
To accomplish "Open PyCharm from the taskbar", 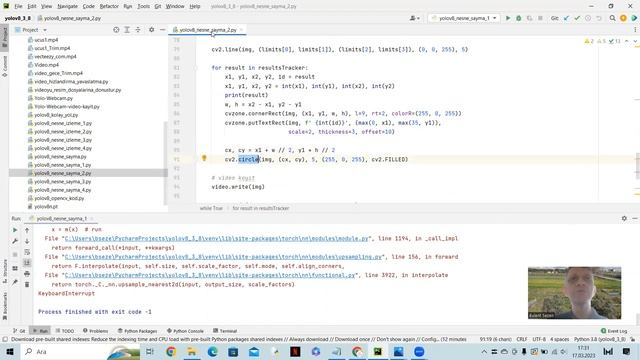I will 378,352.
